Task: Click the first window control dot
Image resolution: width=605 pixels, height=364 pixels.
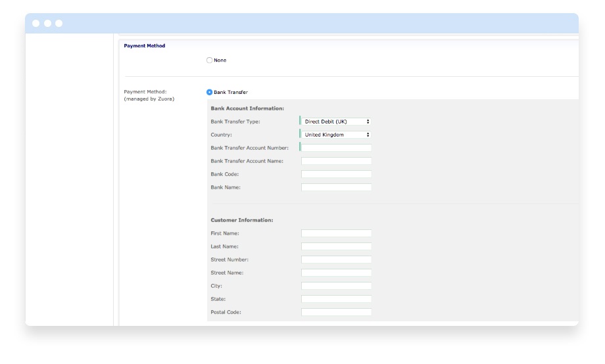Action: pos(36,24)
